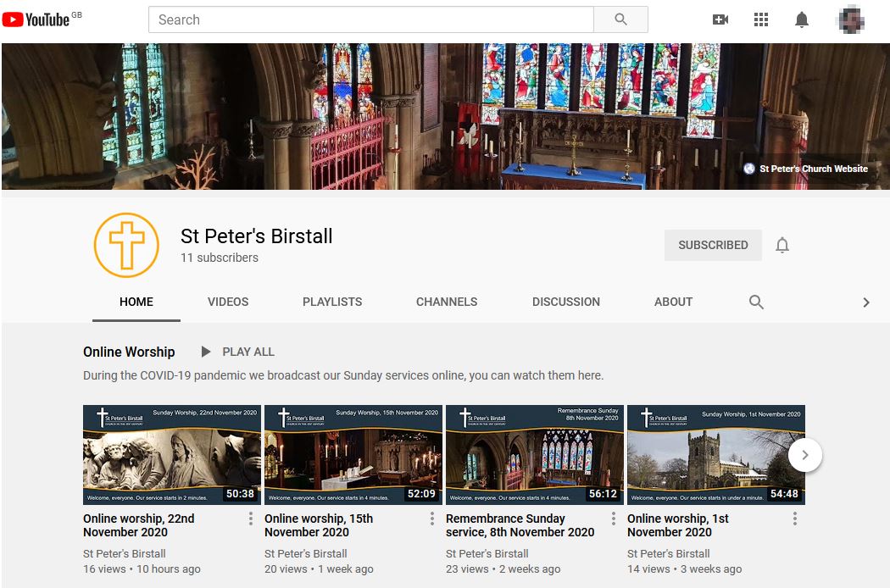The width and height of the screenshot is (890, 588).
Task: Toggle channel notification bell beside Subscribed
Action: point(782,245)
